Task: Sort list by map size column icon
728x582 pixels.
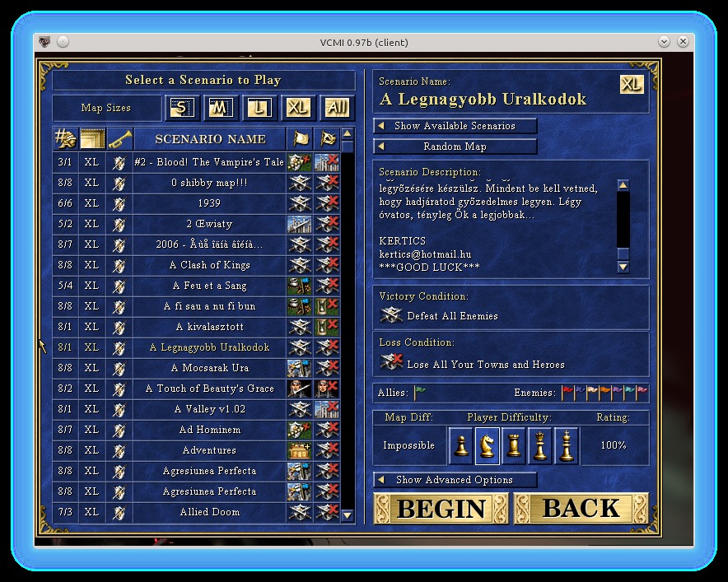Action: point(92,139)
